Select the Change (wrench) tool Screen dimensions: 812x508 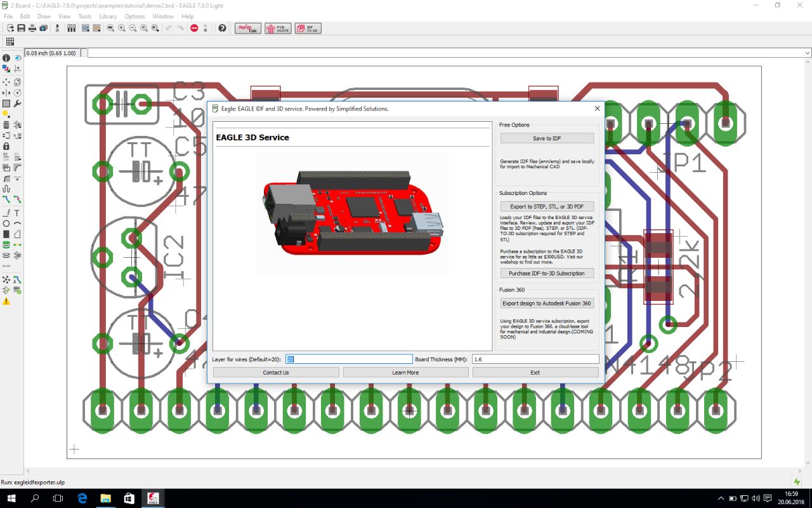17,103
